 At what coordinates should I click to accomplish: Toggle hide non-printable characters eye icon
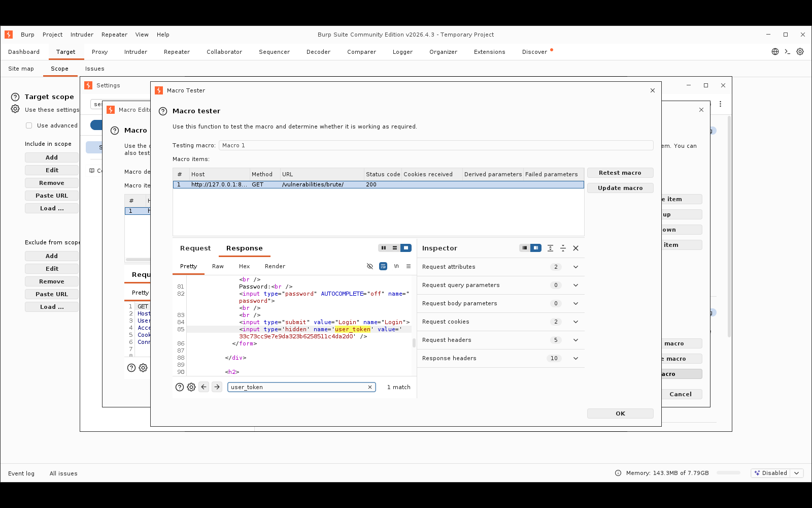coord(370,266)
